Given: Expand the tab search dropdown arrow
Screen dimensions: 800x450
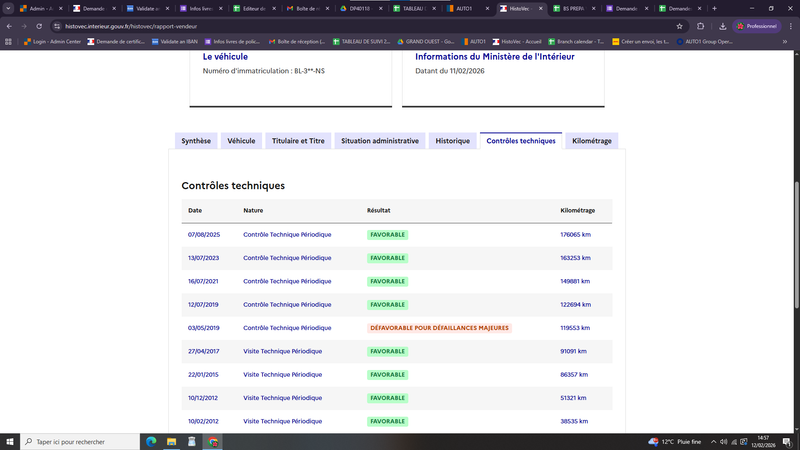Looking at the screenshot, I should click(8, 8).
